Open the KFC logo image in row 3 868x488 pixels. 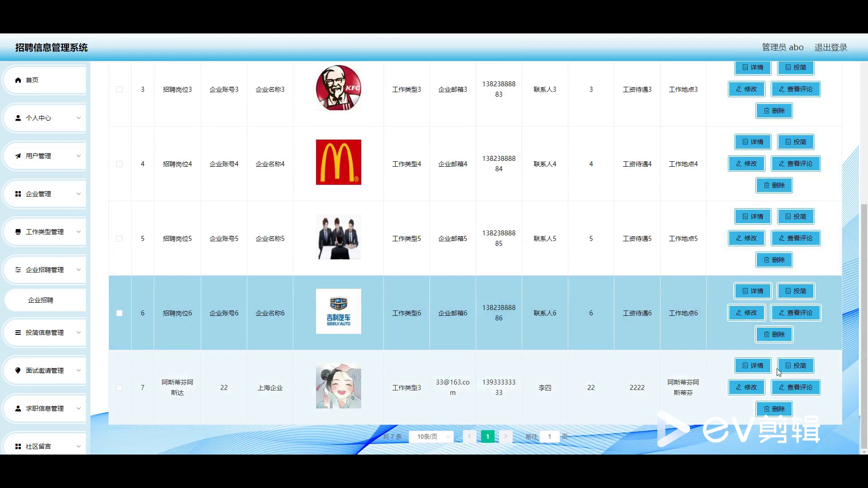(x=339, y=88)
